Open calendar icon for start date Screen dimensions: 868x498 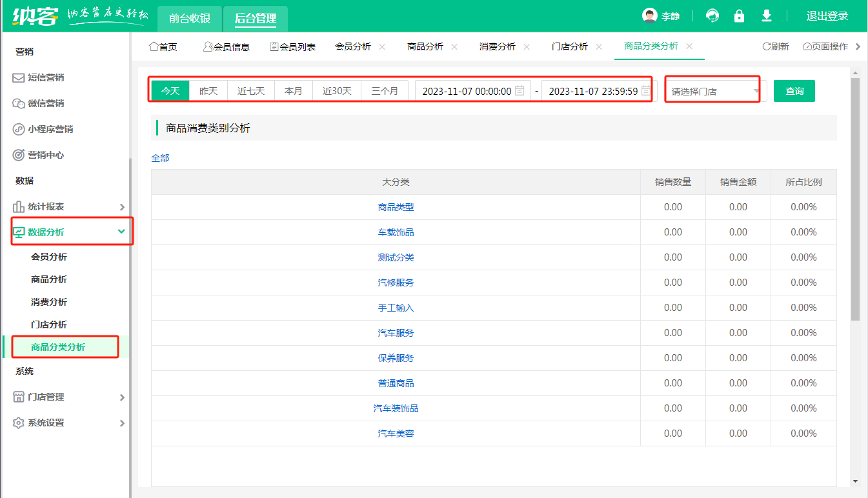(x=520, y=91)
